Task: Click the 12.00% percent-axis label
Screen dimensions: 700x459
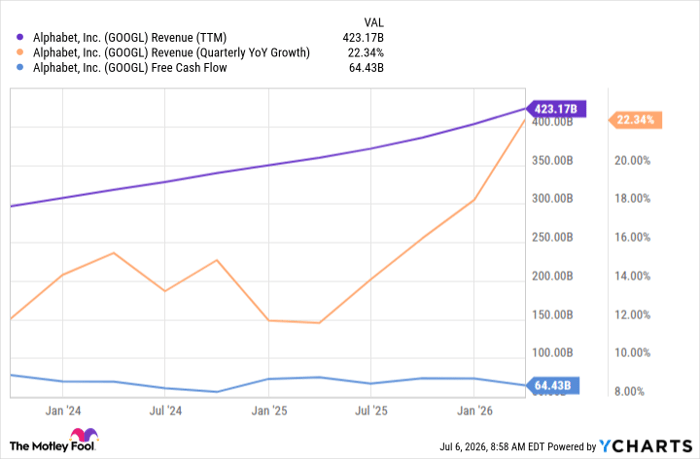Action: click(632, 315)
